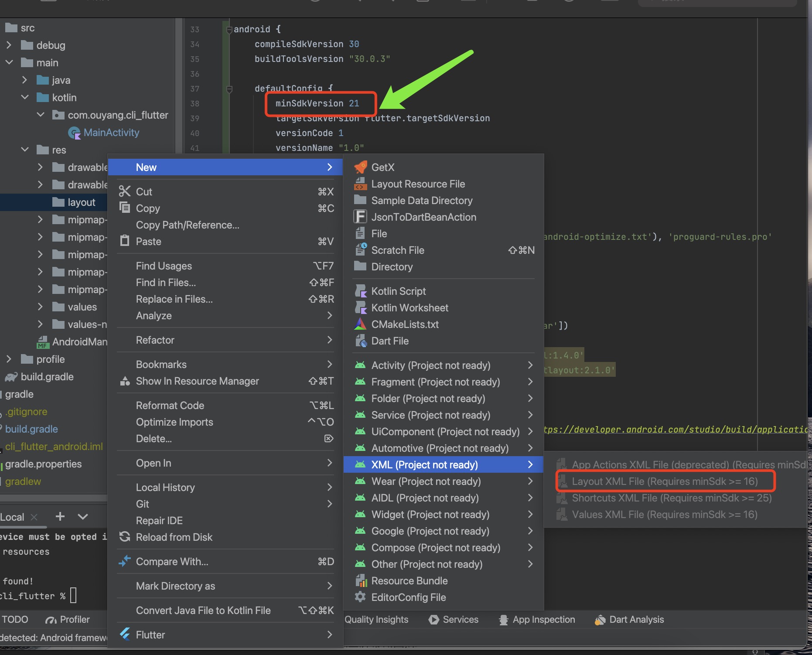This screenshot has height=655, width=812.
Task: Click the JsonToDartBeanAction F icon
Action: tap(360, 217)
